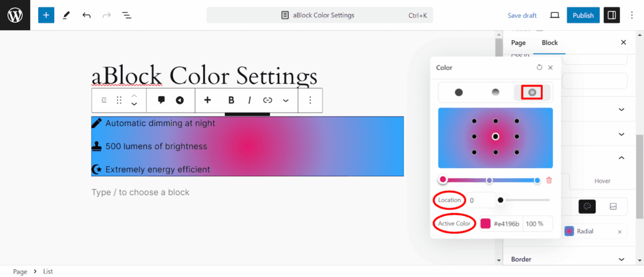Select the palette color background type button
The height and width of the screenshot is (277, 644).
coord(587,206)
